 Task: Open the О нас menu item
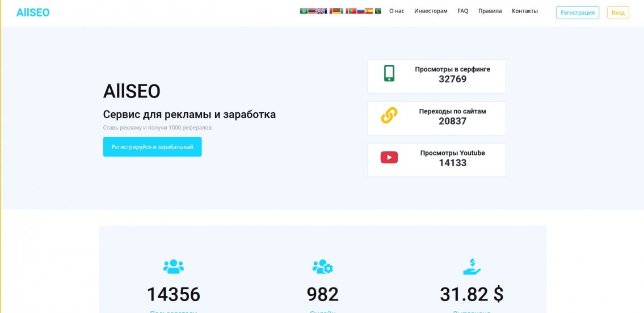pos(397,11)
